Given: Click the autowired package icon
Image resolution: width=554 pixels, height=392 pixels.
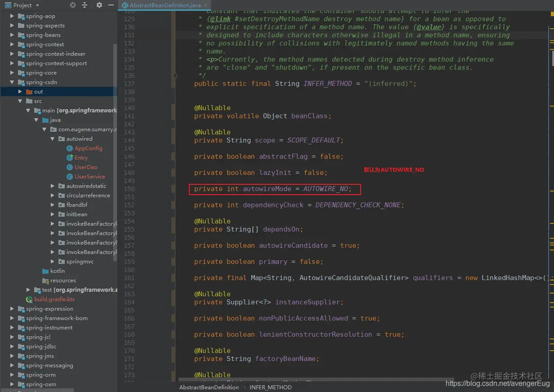Looking at the screenshot, I should (62, 139).
